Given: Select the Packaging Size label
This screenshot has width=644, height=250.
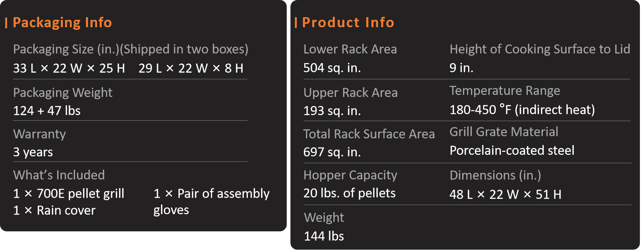Looking at the screenshot, I should 131,49.
